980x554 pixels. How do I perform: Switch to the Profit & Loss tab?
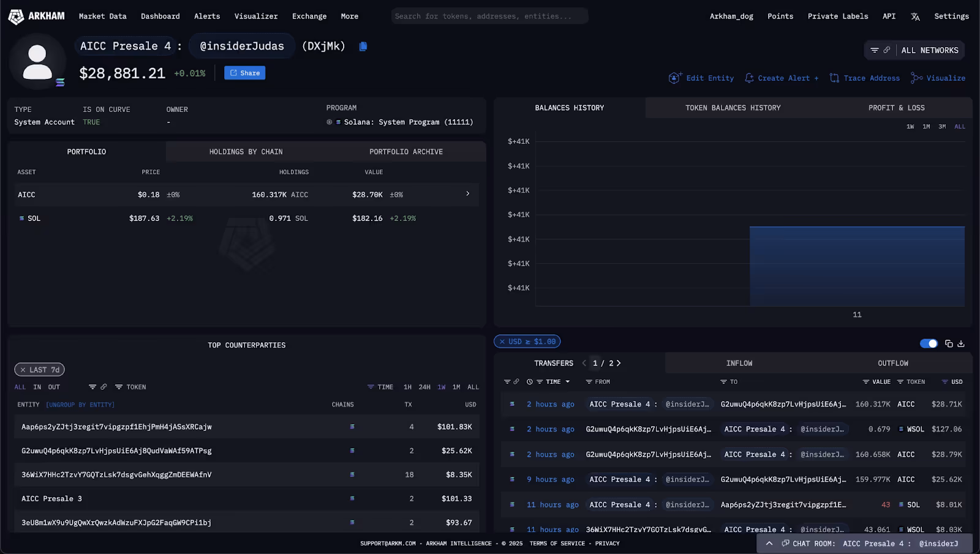tap(897, 108)
